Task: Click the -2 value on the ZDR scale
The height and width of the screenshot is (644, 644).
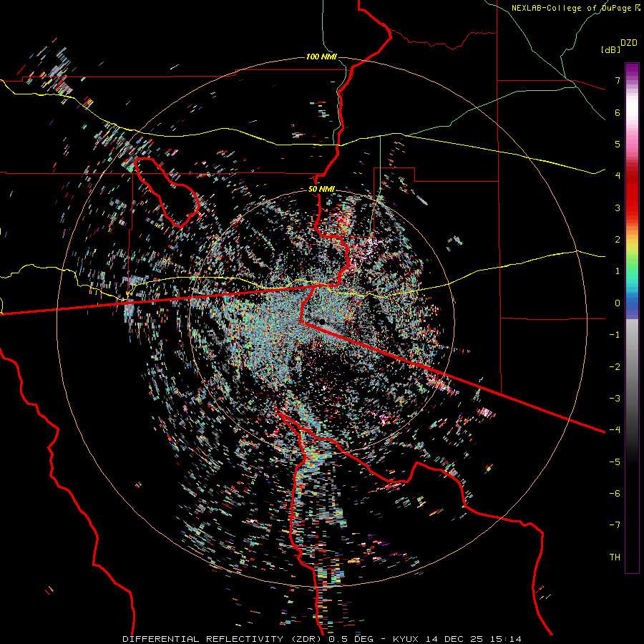Action: (x=615, y=366)
